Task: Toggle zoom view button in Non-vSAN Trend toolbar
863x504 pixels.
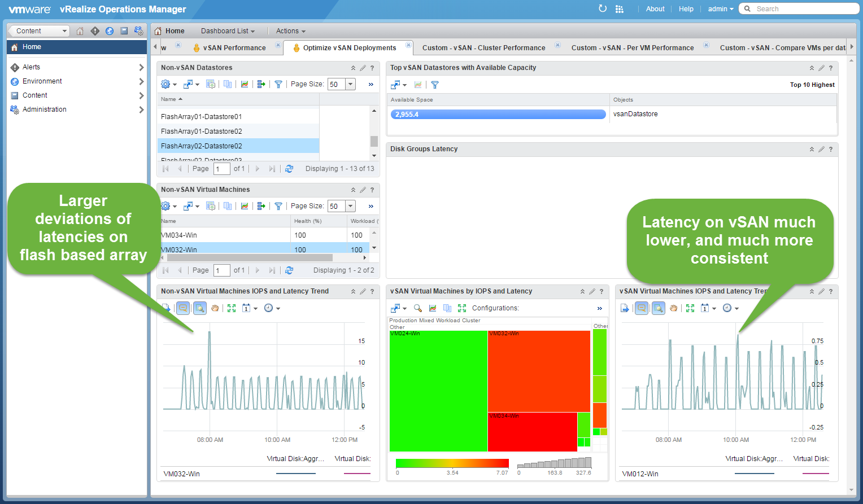Action: point(200,308)
